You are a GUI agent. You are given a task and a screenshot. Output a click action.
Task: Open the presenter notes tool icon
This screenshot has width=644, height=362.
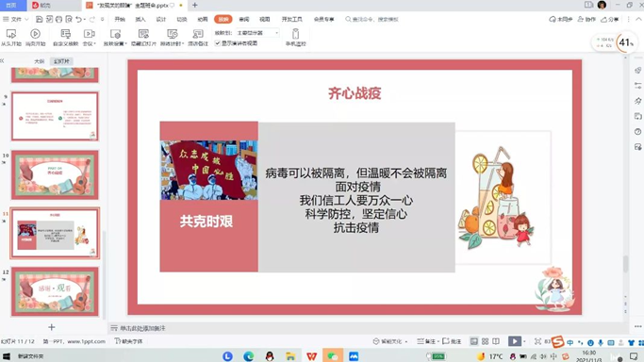(198, 34)
